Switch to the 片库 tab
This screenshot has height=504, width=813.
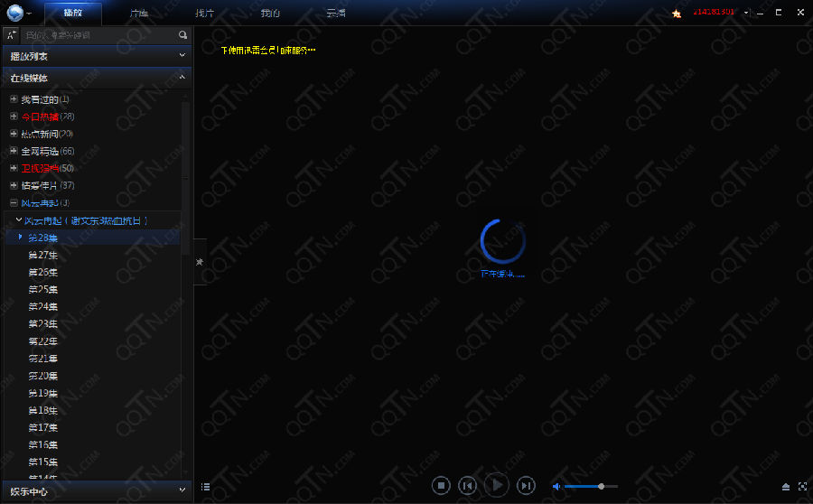click(139, 14)
